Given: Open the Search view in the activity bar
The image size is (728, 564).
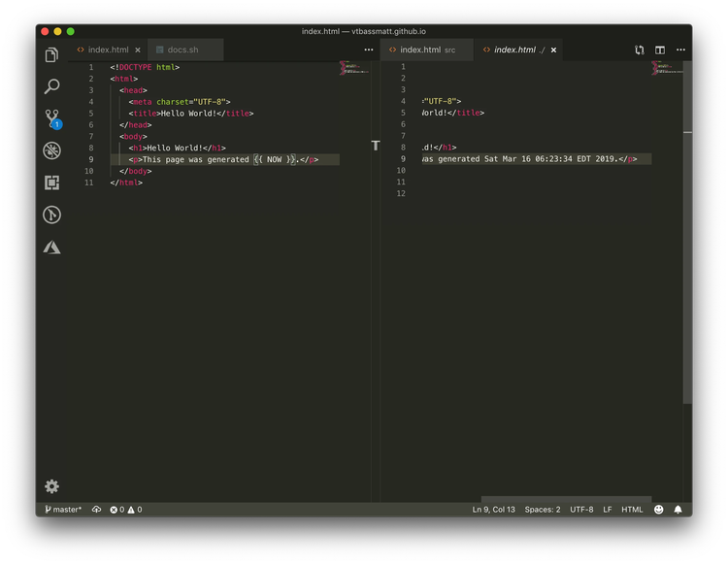Looking at the screenshot, I should coord(52,86).
